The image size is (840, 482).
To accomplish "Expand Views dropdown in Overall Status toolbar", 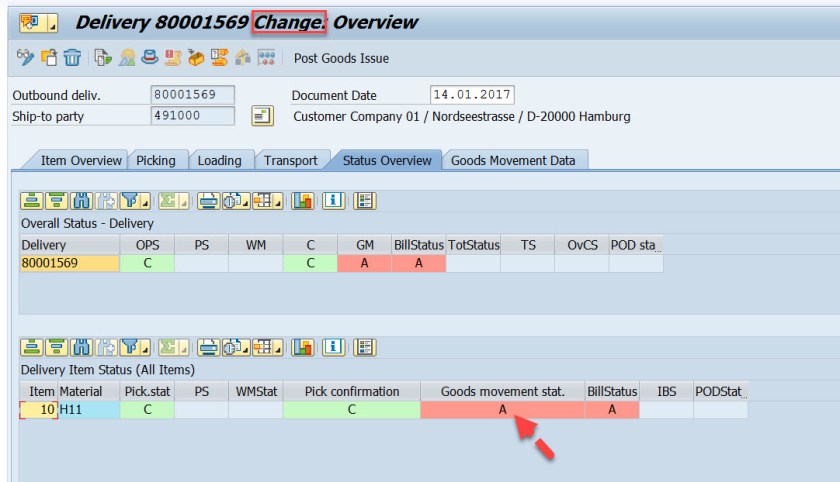I will (245, 201).
